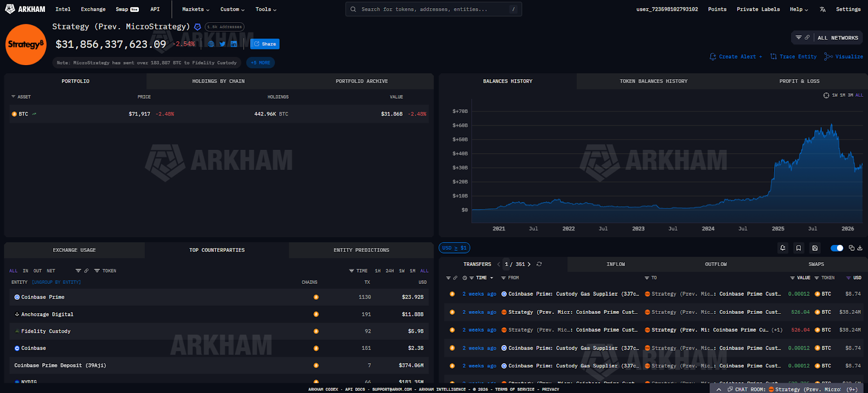The height and width of the screenshot is (393, 868).
Task: Open Strategy's LinkedIn icon
Action: click(234, 44)
